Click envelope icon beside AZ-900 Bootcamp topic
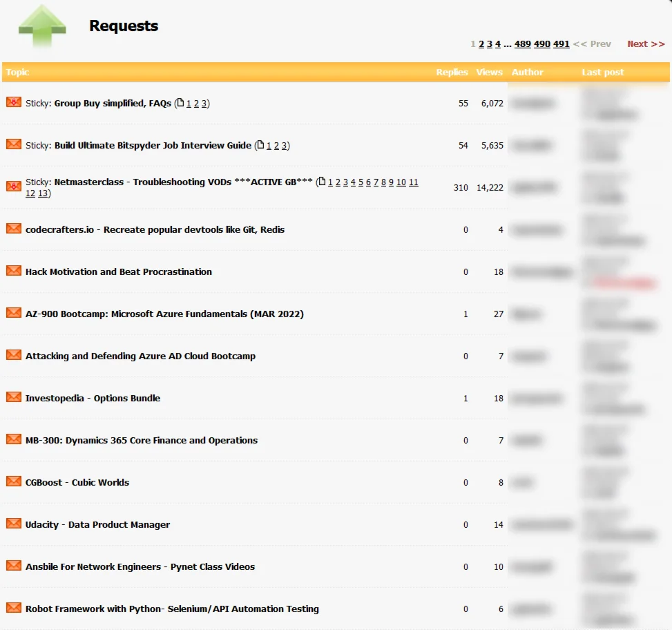Screen dimensions: 672x630 (x=14, y=312)
